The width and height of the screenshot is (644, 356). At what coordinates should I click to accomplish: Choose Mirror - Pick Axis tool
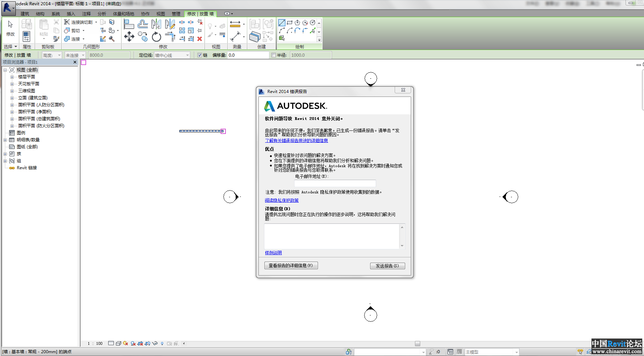pos(156,24)
